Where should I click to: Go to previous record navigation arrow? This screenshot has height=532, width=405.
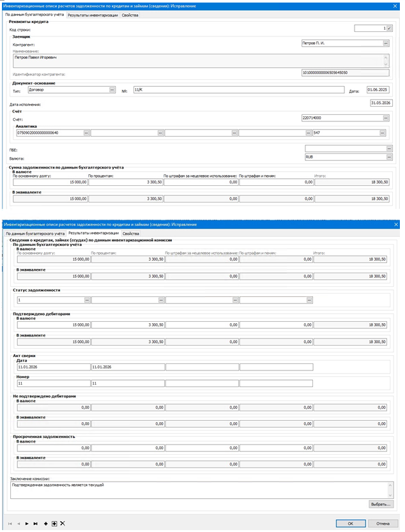(x=17, y=524)
